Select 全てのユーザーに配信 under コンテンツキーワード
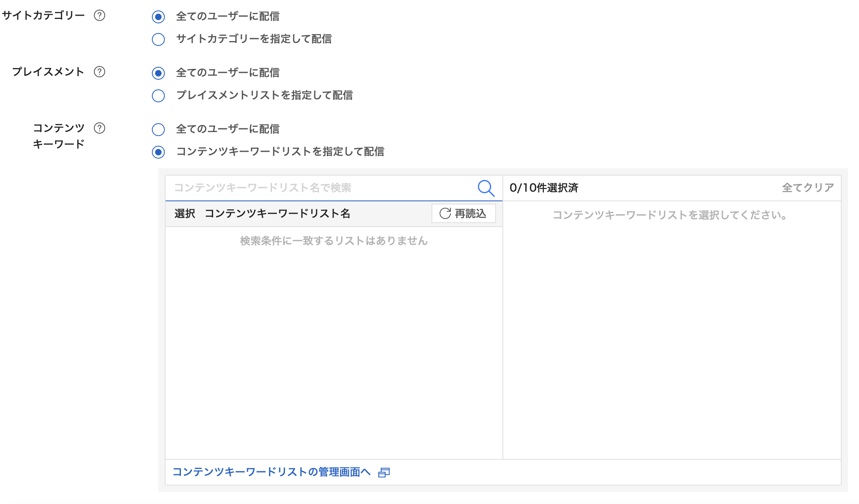This screenshot has height=504, width=859. point(158,130)
